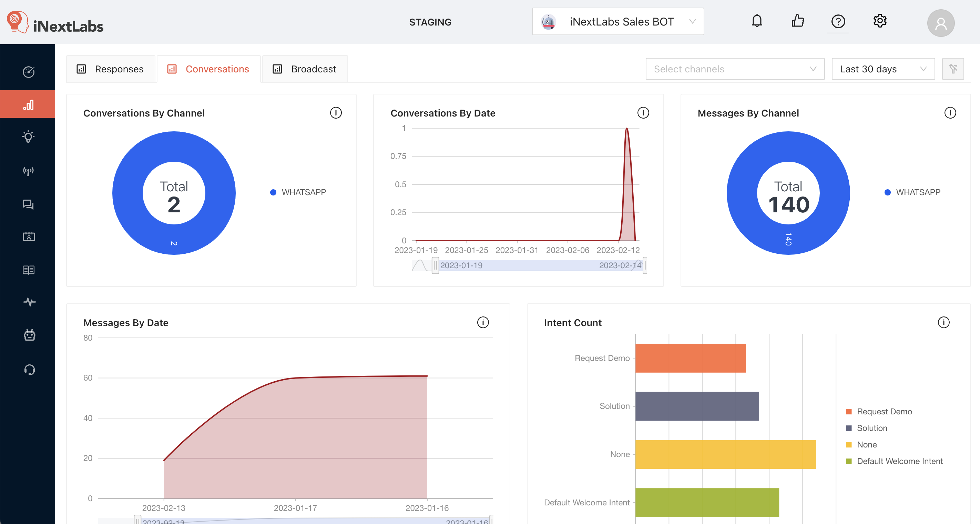Screen dimensions: 980x524
Task: Click the info icon on Conversations By Channel
Action: [x=336, y=113]
